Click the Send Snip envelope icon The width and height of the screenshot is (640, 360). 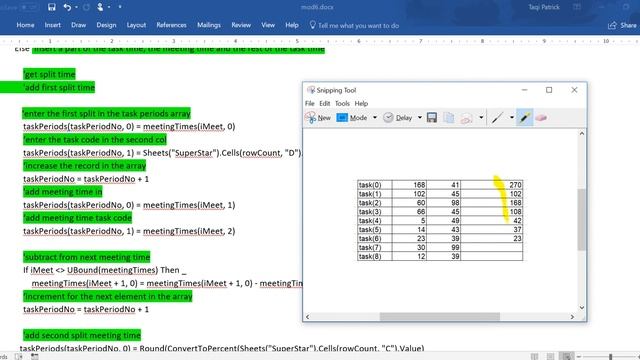pyautogui.click(x=466, y=118)
